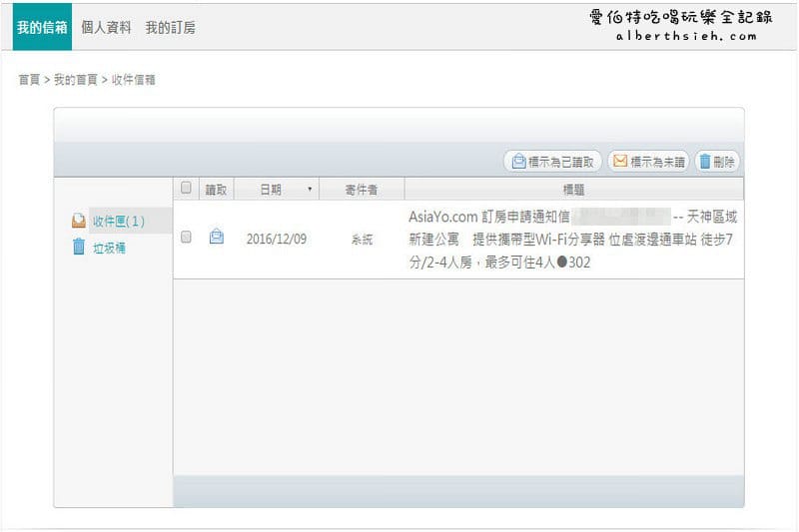Click the read-envelope icon in the mail row

tap(217, 237)
